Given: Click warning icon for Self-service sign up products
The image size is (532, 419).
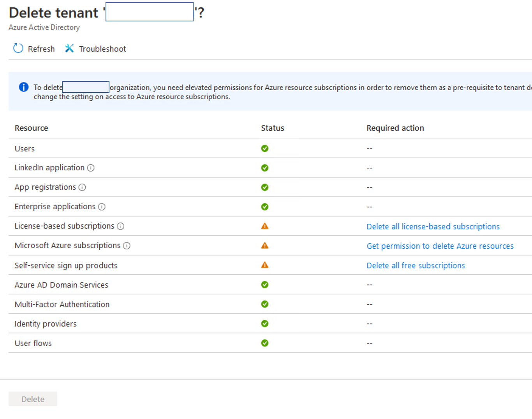Looking at the screenshot, I should [265, 265].
